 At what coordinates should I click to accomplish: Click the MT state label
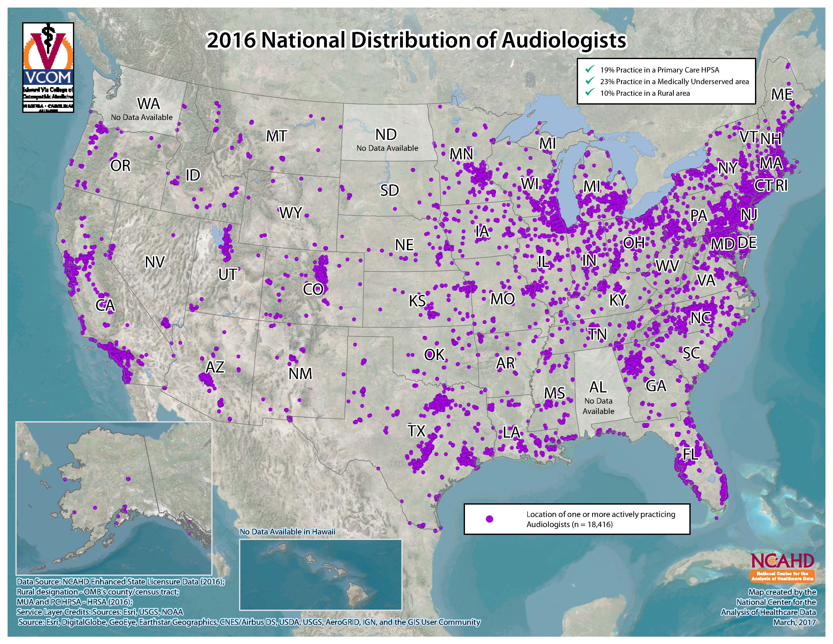pos(276,136)
